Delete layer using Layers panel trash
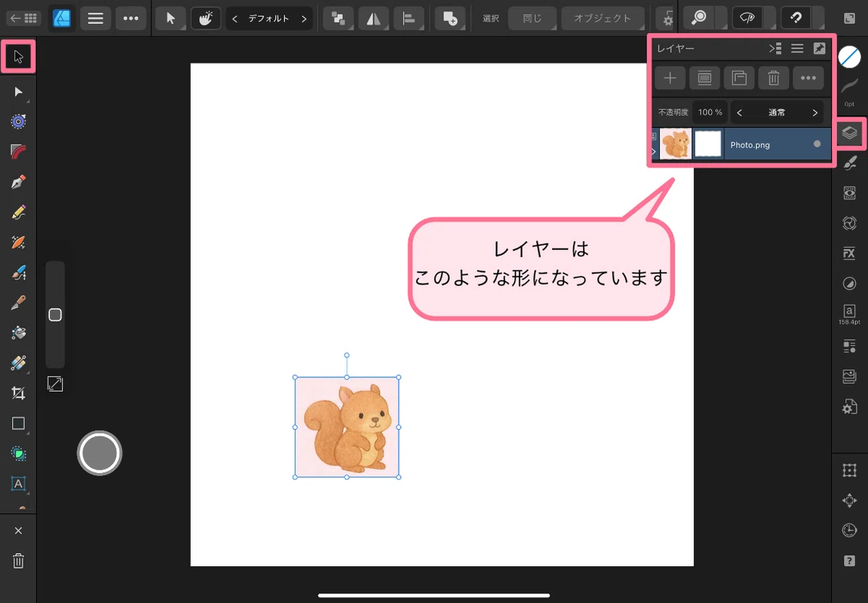This screenshot has height=603, width=868. coord(774,78)
